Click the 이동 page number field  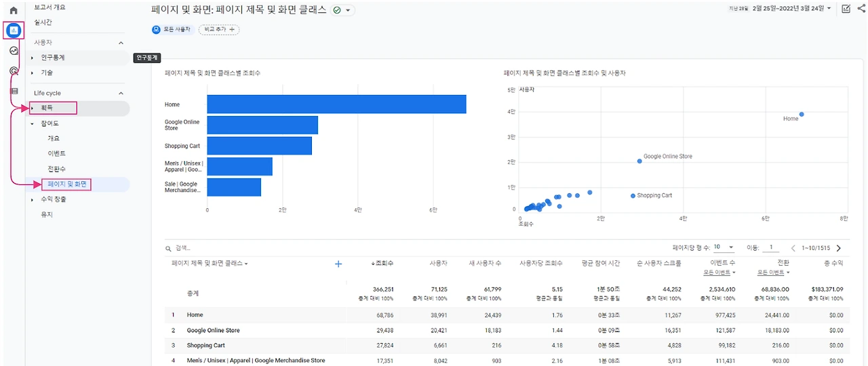771,247
